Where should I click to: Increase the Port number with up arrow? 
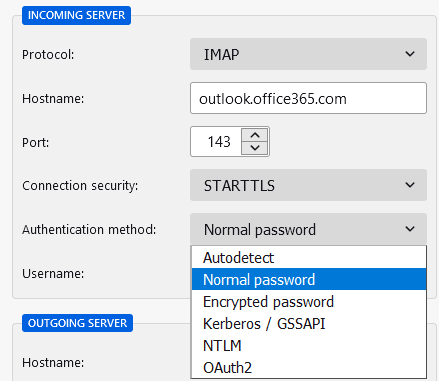click(x=255, y=135)
